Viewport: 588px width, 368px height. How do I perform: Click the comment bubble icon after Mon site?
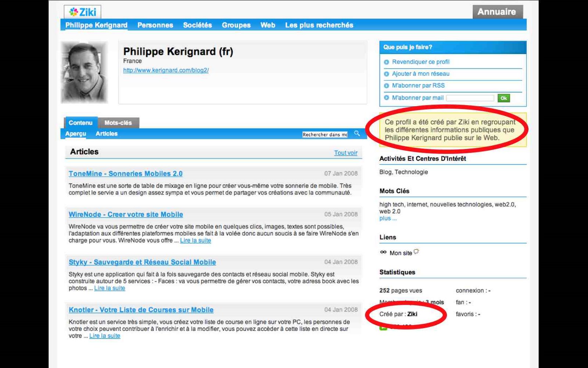tap(416, 252)
